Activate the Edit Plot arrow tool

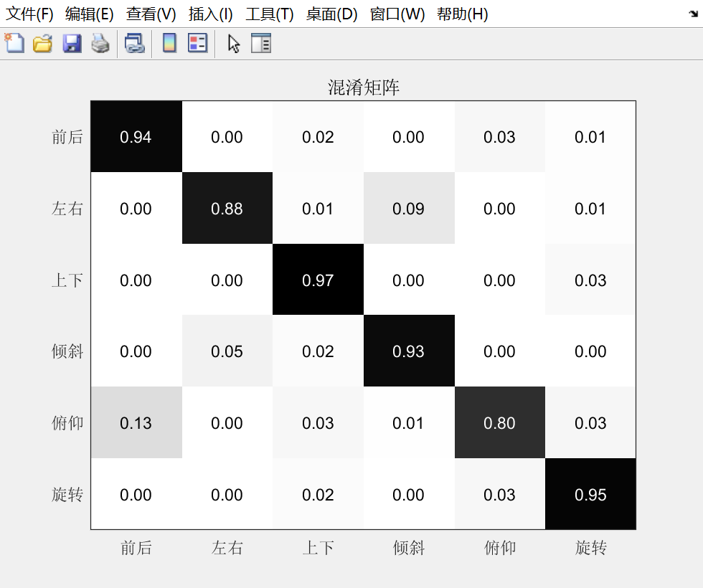(x=234, y=44)
